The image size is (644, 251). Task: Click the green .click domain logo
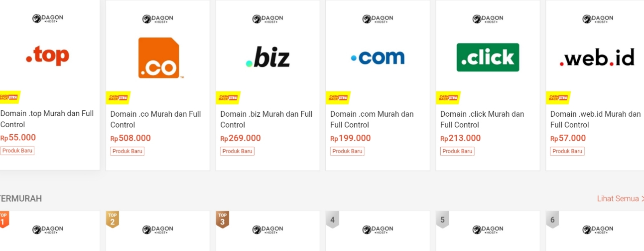[x=488, y=57]
